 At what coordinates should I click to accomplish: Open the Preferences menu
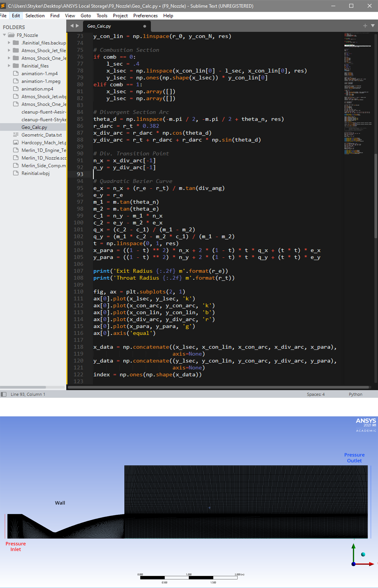(x=145, y=16)
